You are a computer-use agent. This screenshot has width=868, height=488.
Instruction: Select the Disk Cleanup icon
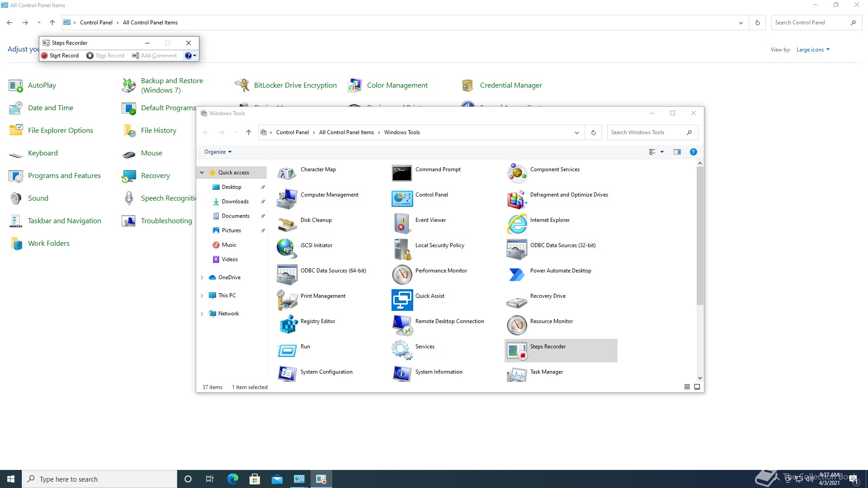(x=287, y=224)
